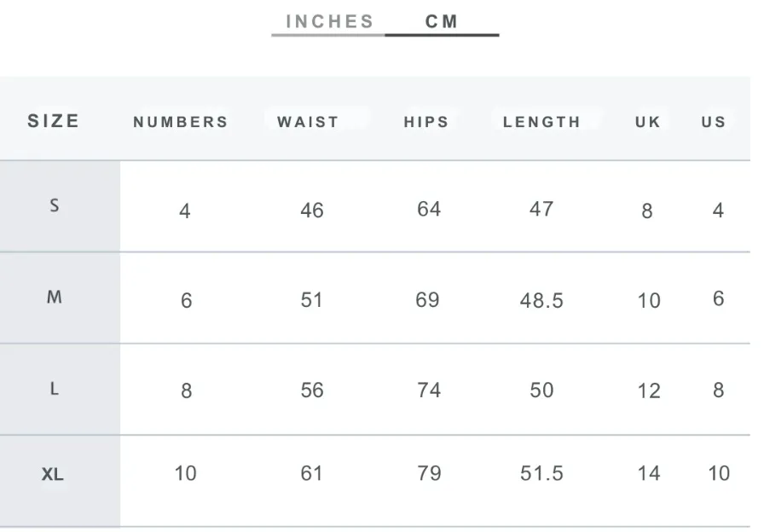Click the UK column header

647,122
